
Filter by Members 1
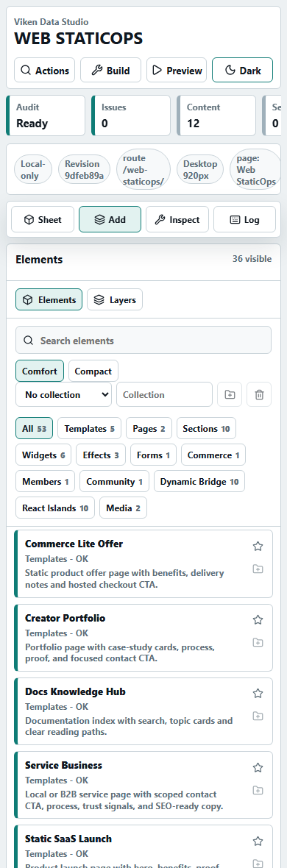click(46, 482)
